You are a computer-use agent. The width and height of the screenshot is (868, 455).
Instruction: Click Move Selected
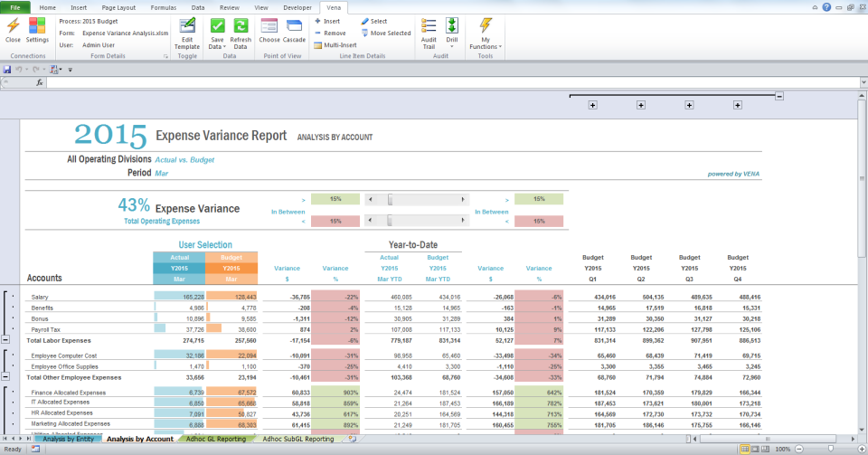[386, 33]
